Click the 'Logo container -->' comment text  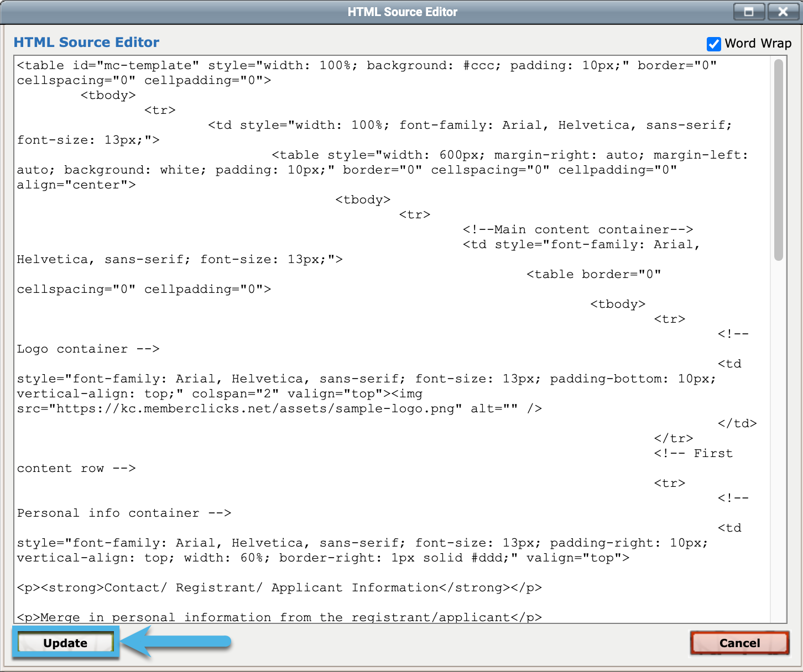[88, 349]
